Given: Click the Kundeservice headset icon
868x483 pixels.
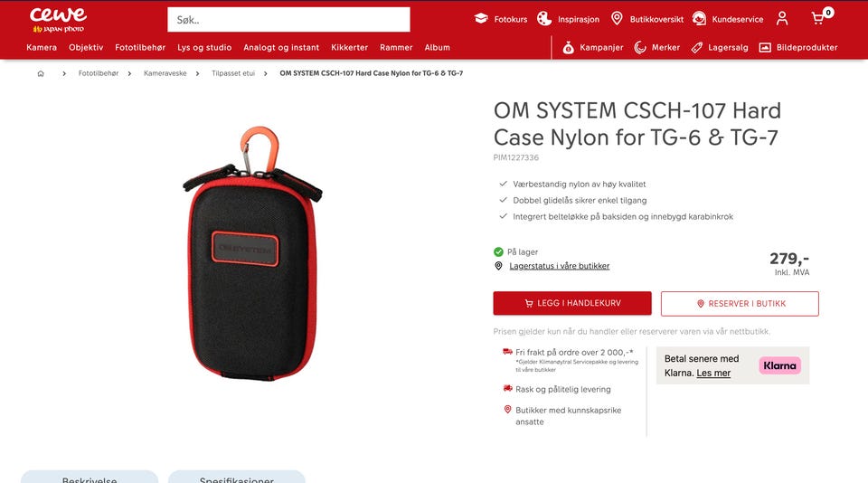Looking at the screenshot, I should pyautogui.click(x=699, y=19).
